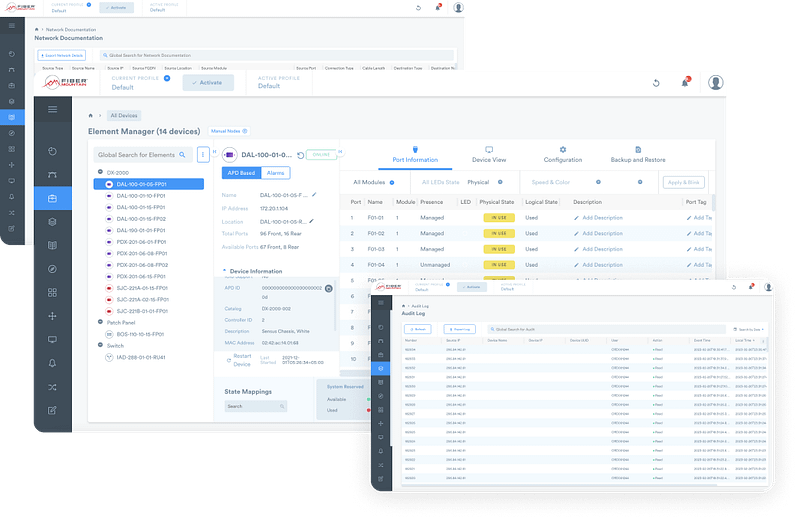800x522 pixels.
Task: Collapse the Patch Panel tree group
Action: click(x=101, y=322)
